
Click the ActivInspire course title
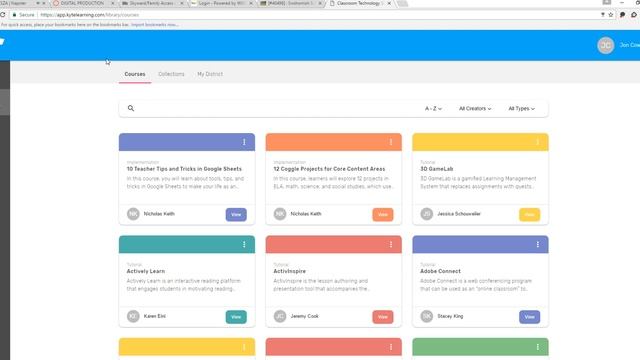pos(289,271)
